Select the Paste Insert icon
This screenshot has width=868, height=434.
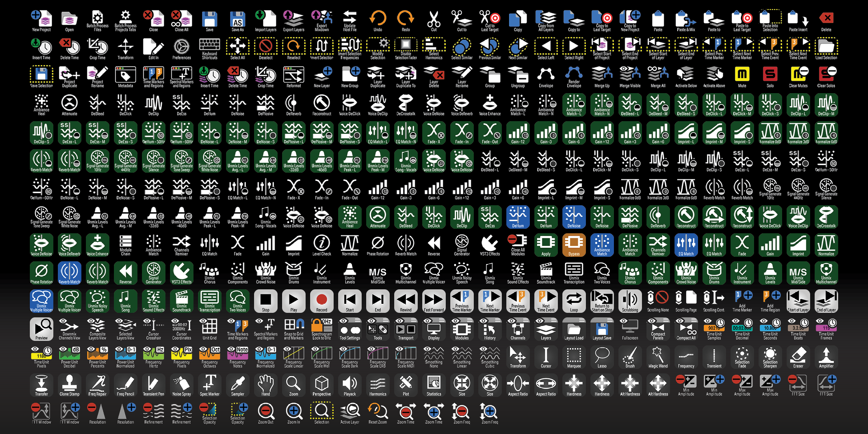(x=798, y=21)
